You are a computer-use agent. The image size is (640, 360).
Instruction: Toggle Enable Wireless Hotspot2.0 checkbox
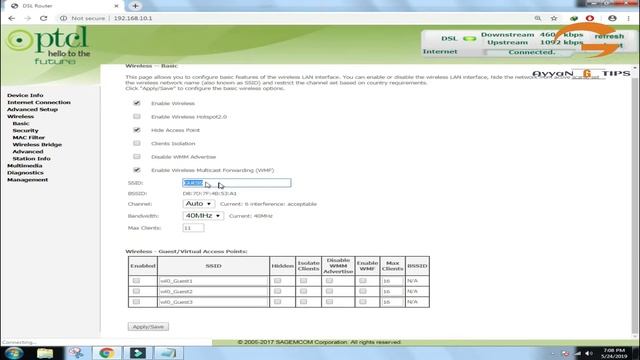(137, 117)
